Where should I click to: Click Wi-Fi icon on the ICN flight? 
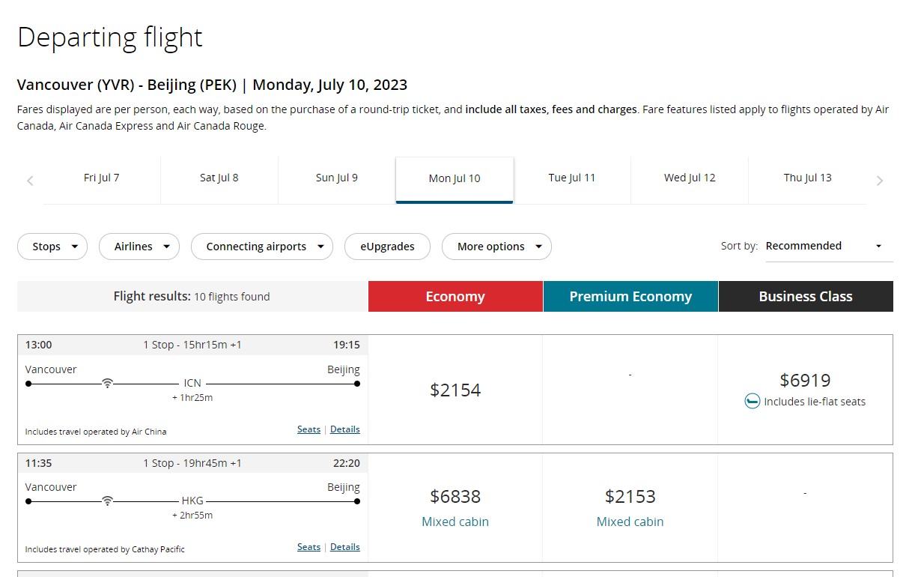pos(108,383)
